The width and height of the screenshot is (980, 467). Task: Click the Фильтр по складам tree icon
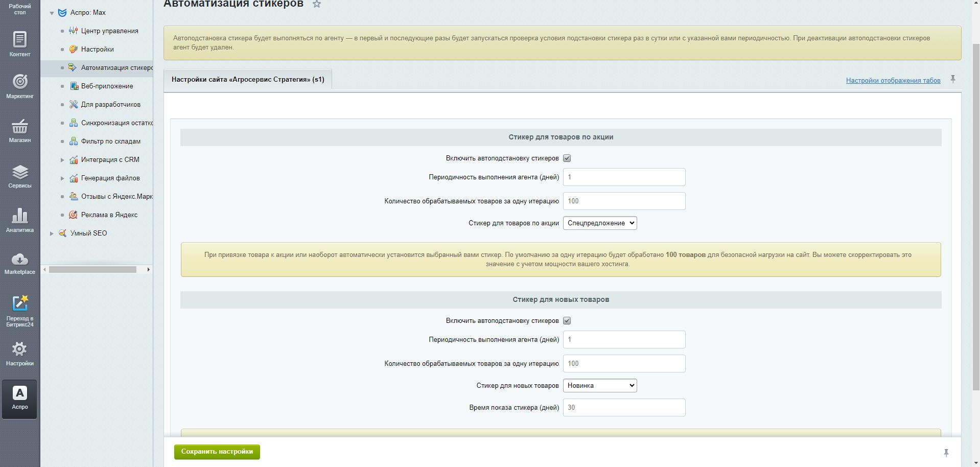tap(74, 141)
